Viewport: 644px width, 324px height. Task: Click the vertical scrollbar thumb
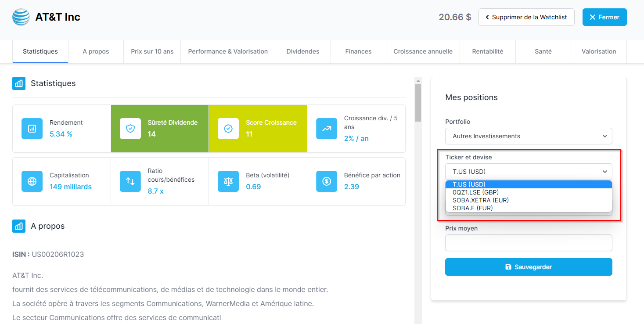tap(418, 103)
